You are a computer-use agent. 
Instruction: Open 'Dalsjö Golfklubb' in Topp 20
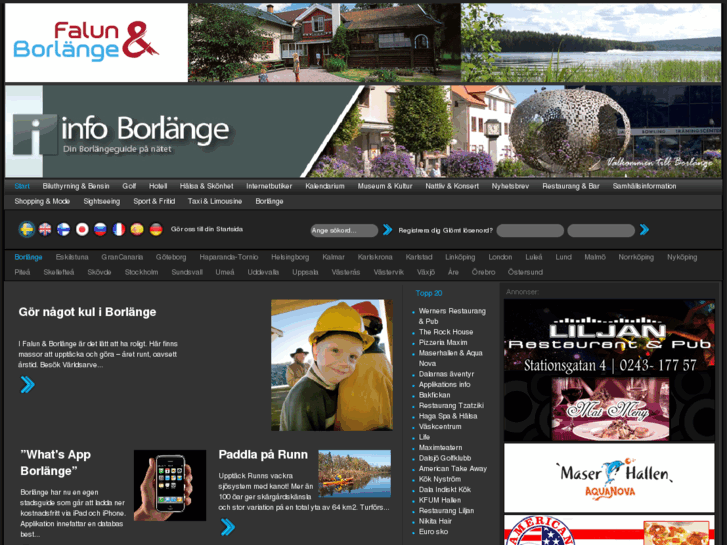click(x=445, y=458)
